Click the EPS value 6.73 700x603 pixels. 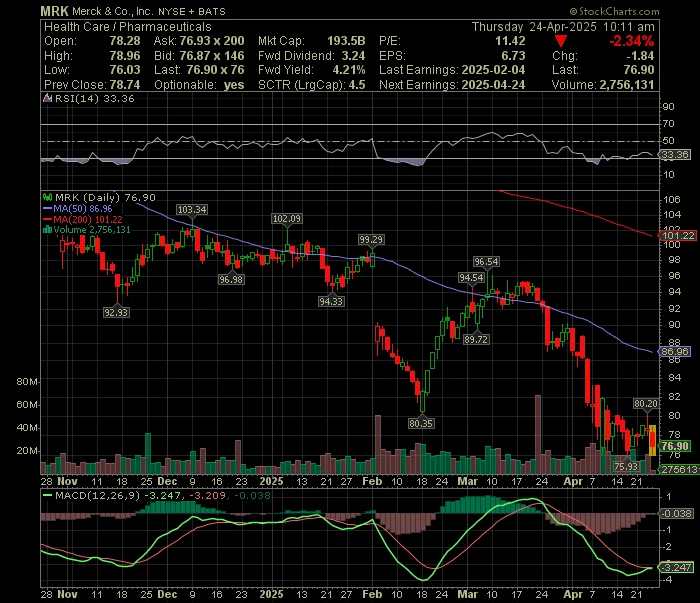pyautogui.click(x=513, y=56)
